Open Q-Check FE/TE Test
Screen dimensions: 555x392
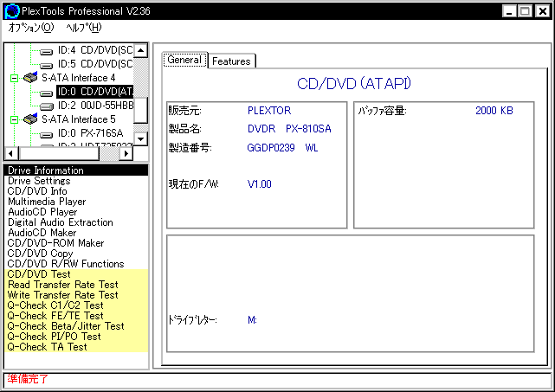[x=76, y=316]
